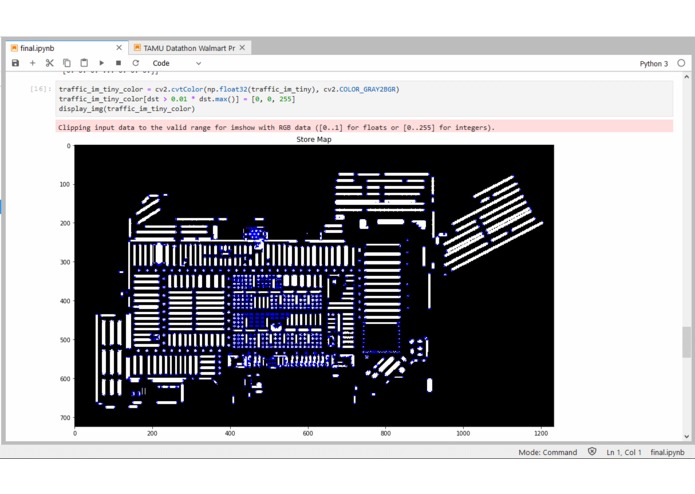695x494 pixels.
Task: Stop the kernel with the square icon
Action: pos(118,63)
